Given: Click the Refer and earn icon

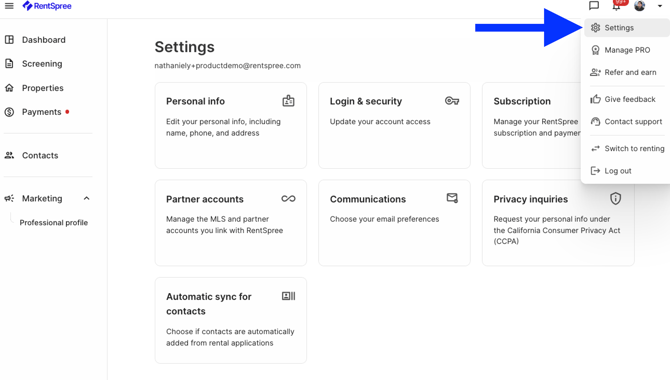Looking at the screenshot, I should (x=595, y=72).
